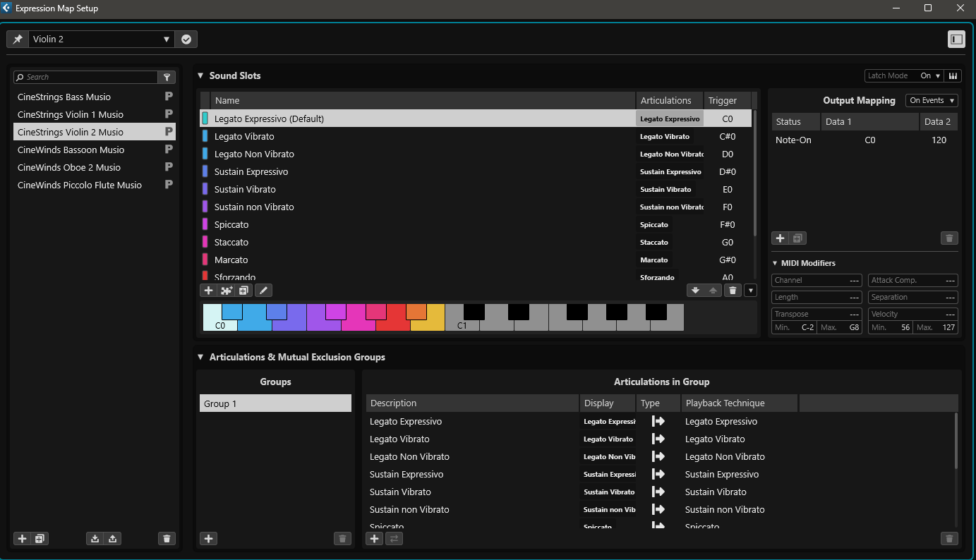This screenshot has width=976, height=560.
Task: Duplicate the selected sound slot
Action: click(x=244, y=291)
